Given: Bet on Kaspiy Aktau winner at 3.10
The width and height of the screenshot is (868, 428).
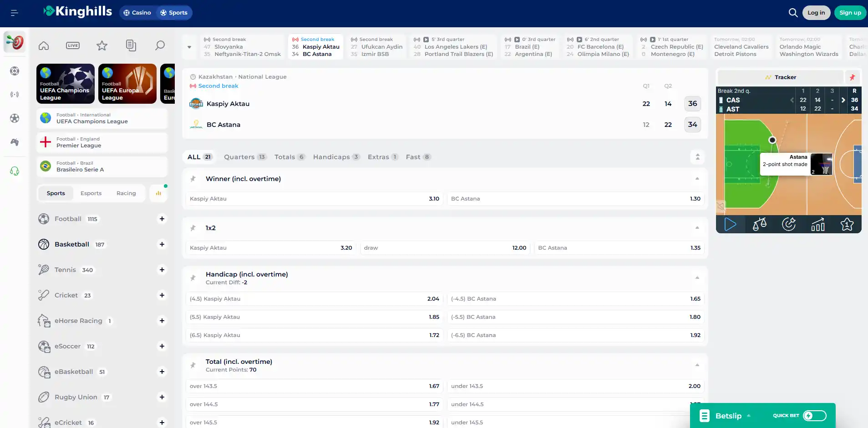Looking at the screenshot, I should click(x=315, y=199).
